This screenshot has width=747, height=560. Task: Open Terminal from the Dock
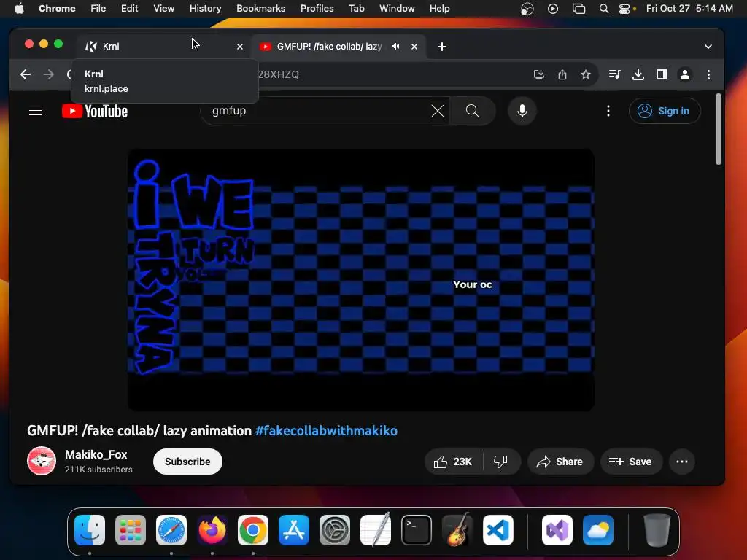[417, 530]
